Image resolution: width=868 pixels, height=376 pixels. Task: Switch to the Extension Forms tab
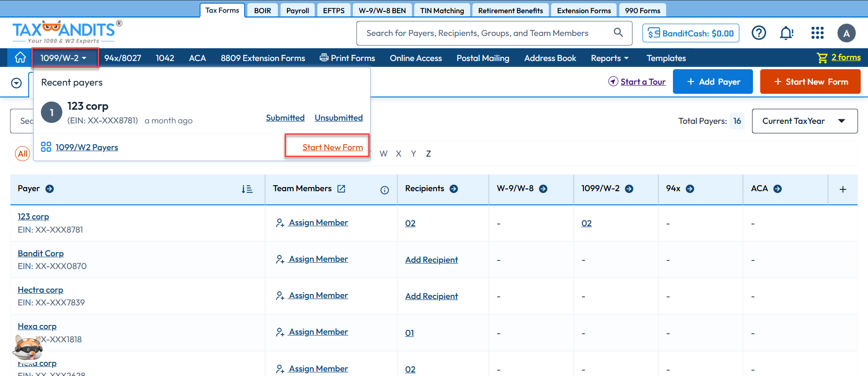(584, 10)
